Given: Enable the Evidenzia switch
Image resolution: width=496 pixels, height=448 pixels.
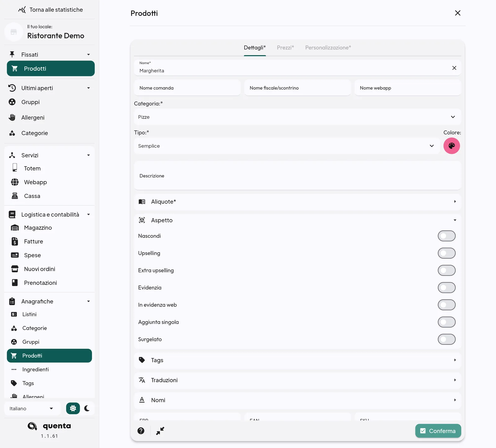Looking at the screenshot, I should [446, 288].
